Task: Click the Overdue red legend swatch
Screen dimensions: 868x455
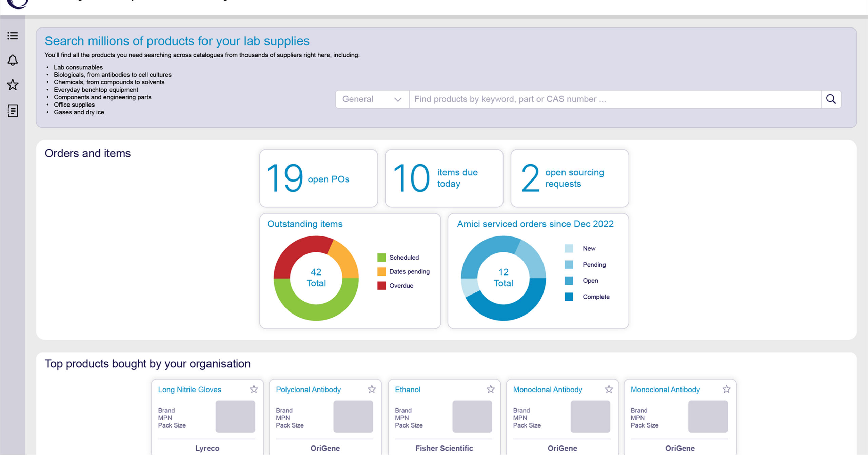Action: click(x=381, y=286)
